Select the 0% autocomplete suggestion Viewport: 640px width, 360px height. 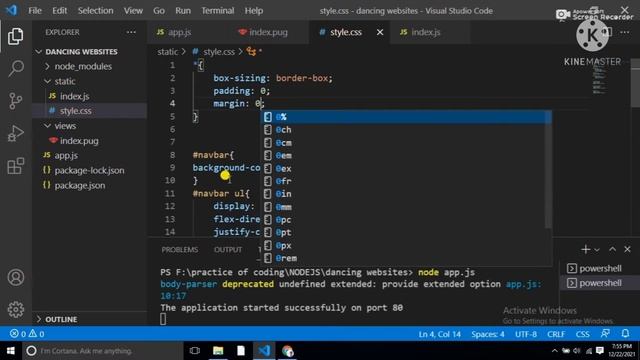pyautogui.click(x=406, y=117)
